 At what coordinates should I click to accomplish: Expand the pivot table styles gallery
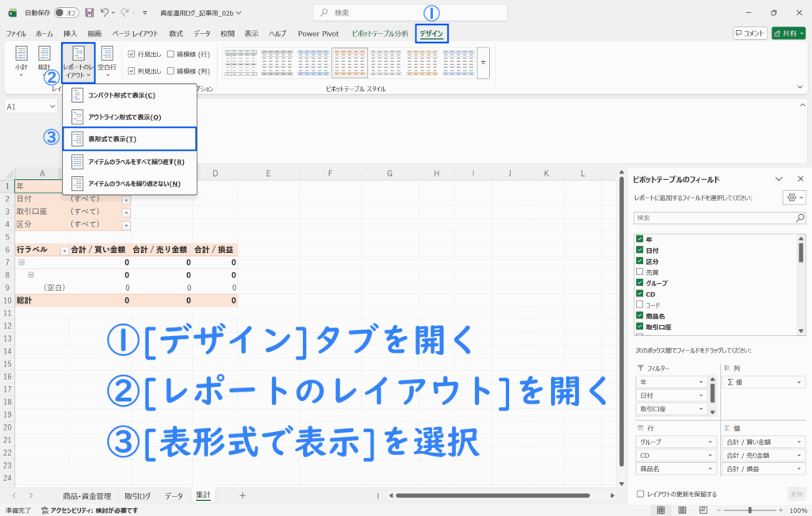(x=483, y=62)
